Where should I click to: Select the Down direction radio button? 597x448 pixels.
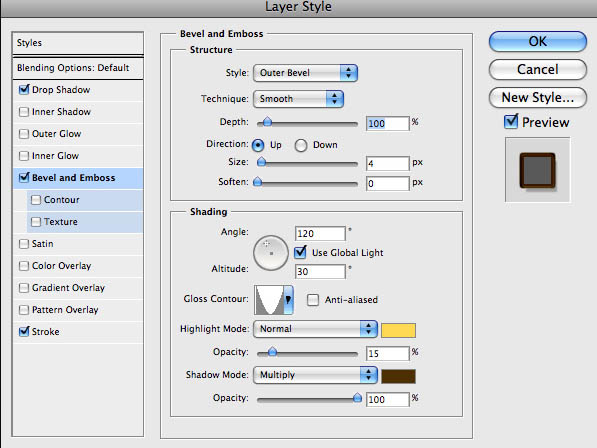click(301, 145)
